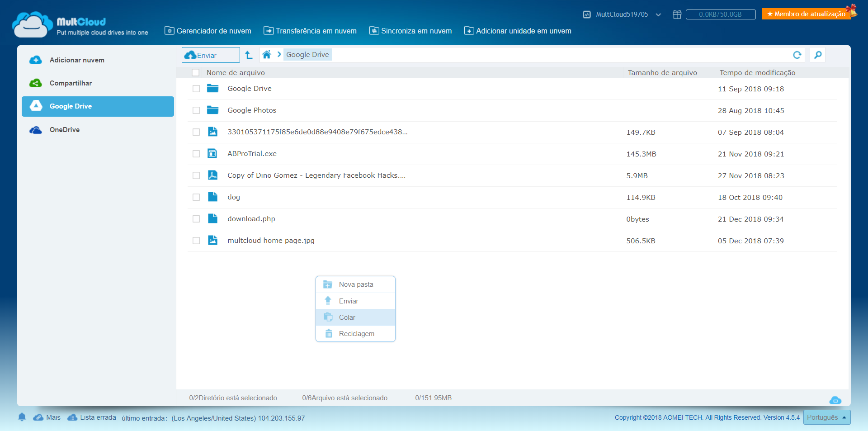The height and width of the screenshot is (431, 868).
Task: Refresh the Google Drive file list
Action: 797,55
